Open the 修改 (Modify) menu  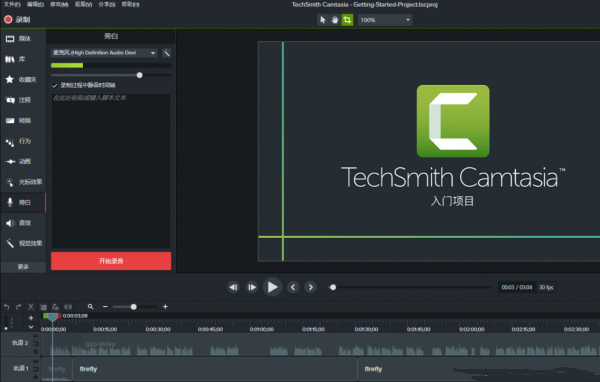pyautogui.click(x=59, y=4)
